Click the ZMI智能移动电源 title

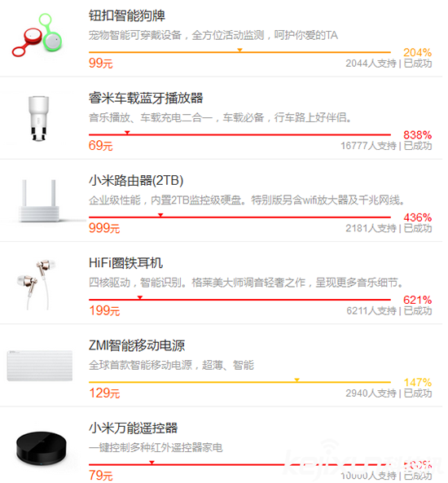(137, 345)
